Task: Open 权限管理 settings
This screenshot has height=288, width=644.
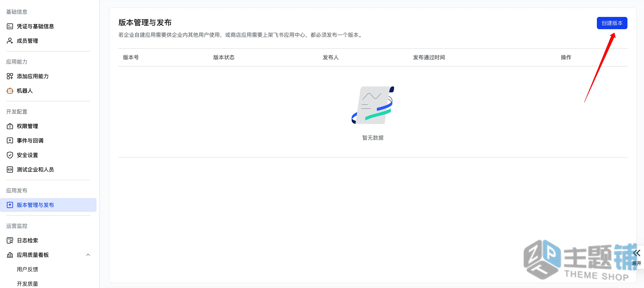Action: point(48,126)
